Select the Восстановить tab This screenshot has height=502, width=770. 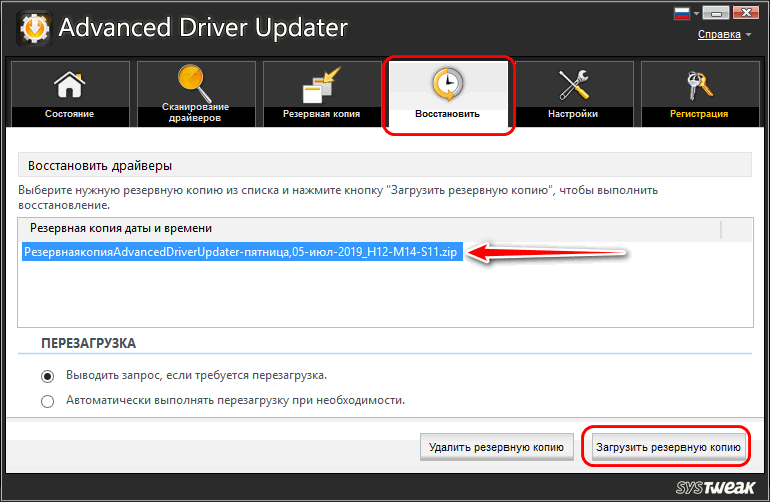(448, 94)
